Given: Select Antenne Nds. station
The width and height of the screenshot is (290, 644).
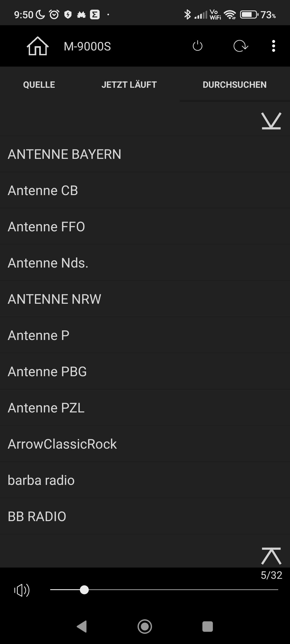Looking at the screenshot, I should [48, 263].
